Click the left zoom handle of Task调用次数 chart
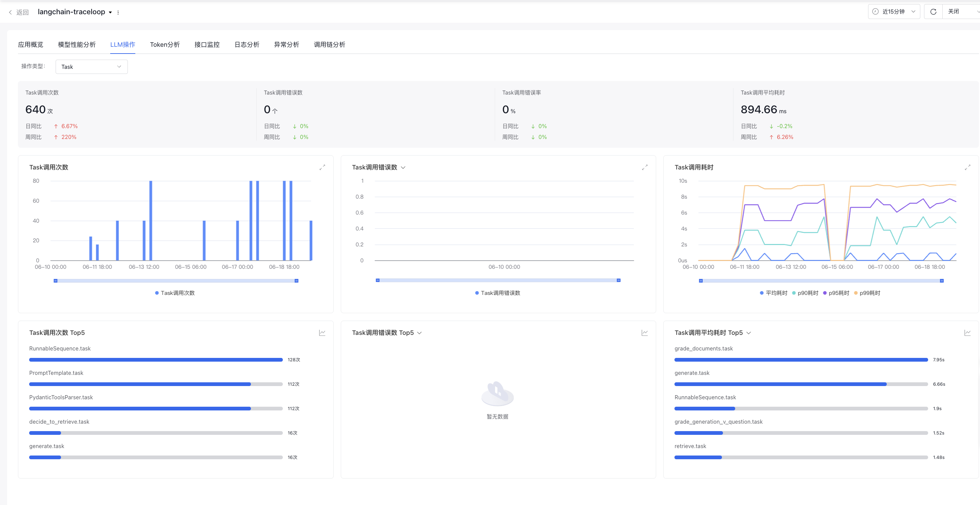 point(56,281)
